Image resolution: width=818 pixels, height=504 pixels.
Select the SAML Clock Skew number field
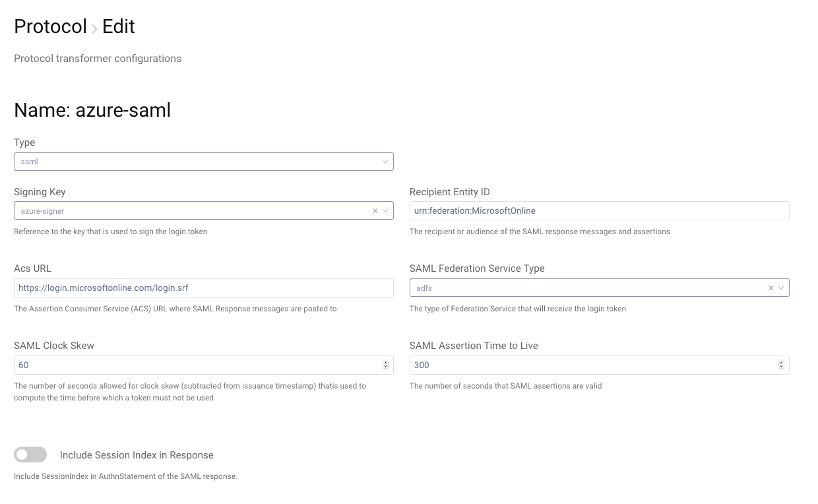198,365
